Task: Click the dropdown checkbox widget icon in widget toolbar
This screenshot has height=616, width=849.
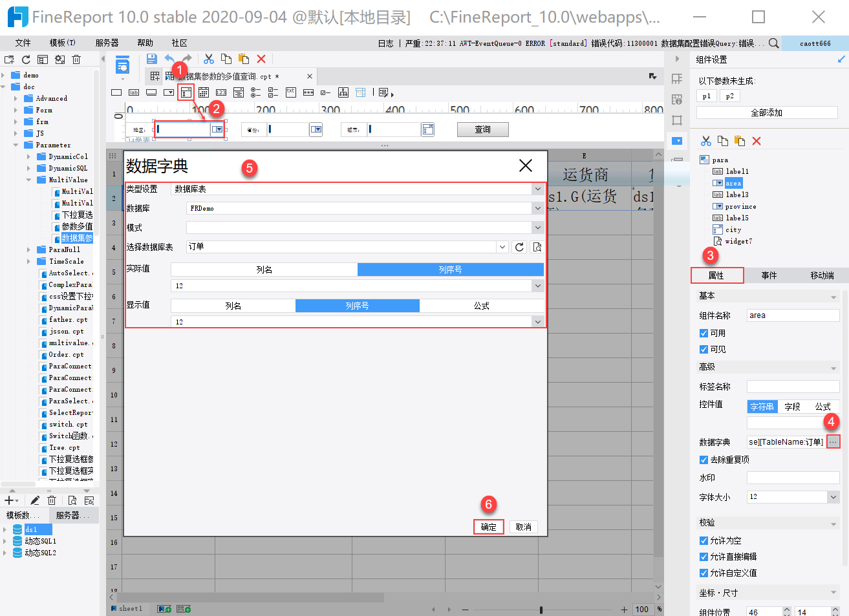Action: pos(186,92)
